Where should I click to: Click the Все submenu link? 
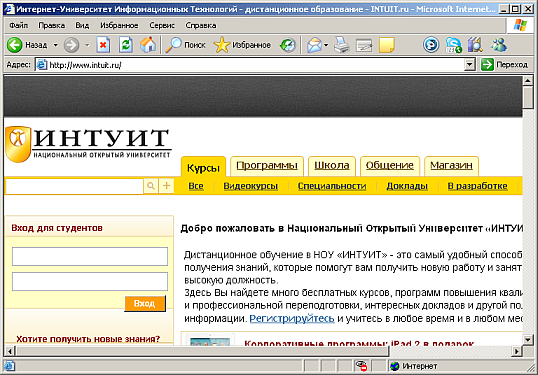tap(196, 186)
